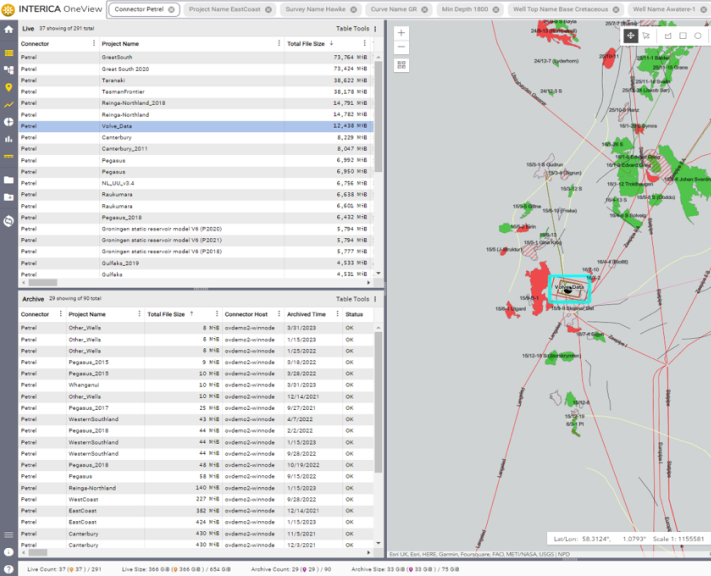Screen dimensions: 711x576
Task: Remove the Project Name EastCoast filter
Action: (266, 9)
